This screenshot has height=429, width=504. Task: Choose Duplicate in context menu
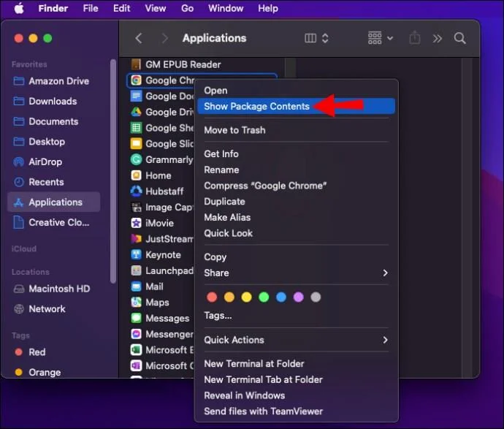pyautogui.click(x=296, y=201)
